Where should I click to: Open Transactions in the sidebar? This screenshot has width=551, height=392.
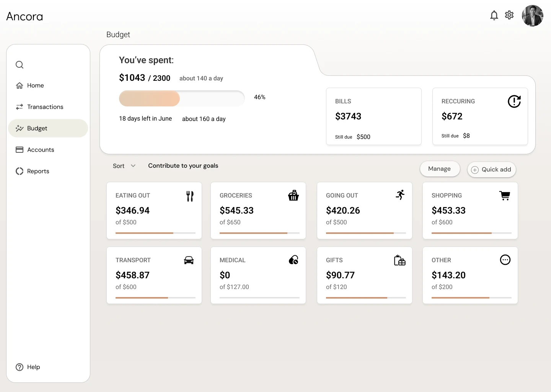pos(48,107)
